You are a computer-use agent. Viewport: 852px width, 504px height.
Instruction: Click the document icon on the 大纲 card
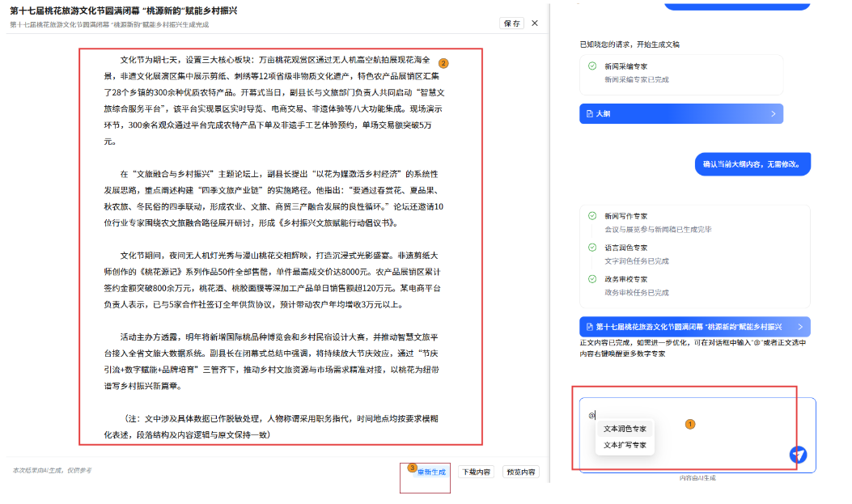tap(589, 114)
